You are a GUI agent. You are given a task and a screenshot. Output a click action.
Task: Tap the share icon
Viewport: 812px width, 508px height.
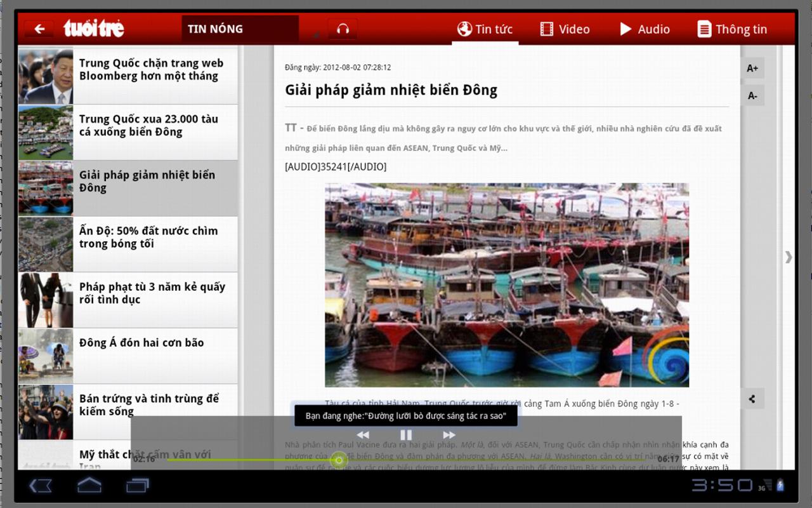tap(752, 399)
